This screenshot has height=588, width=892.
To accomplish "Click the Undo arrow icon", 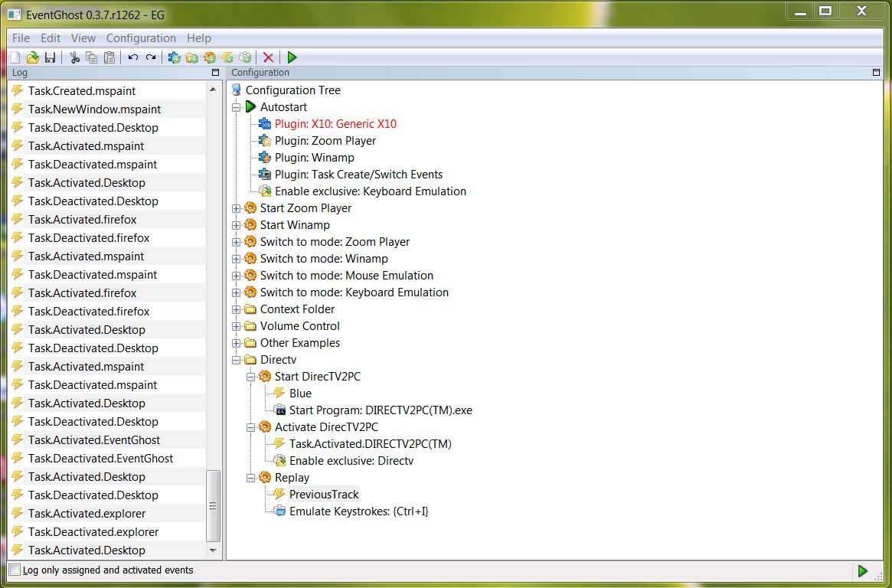I will [133, 57].
